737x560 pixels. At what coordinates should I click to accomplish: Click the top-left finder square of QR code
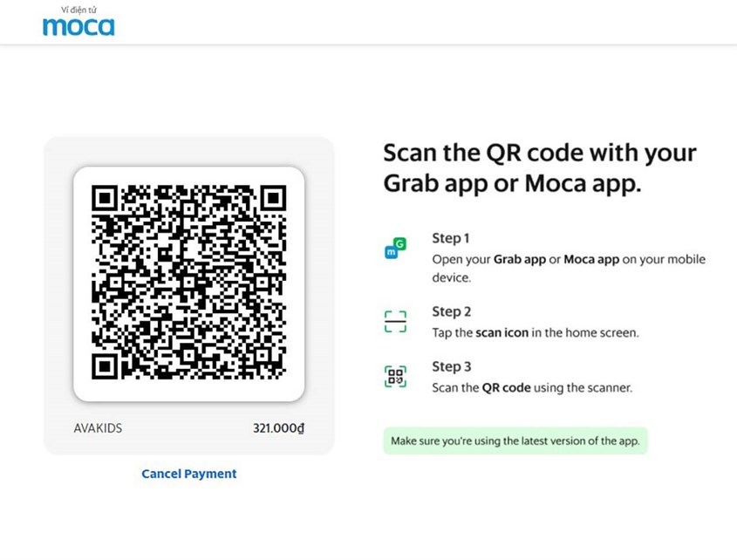click(105, 198)
